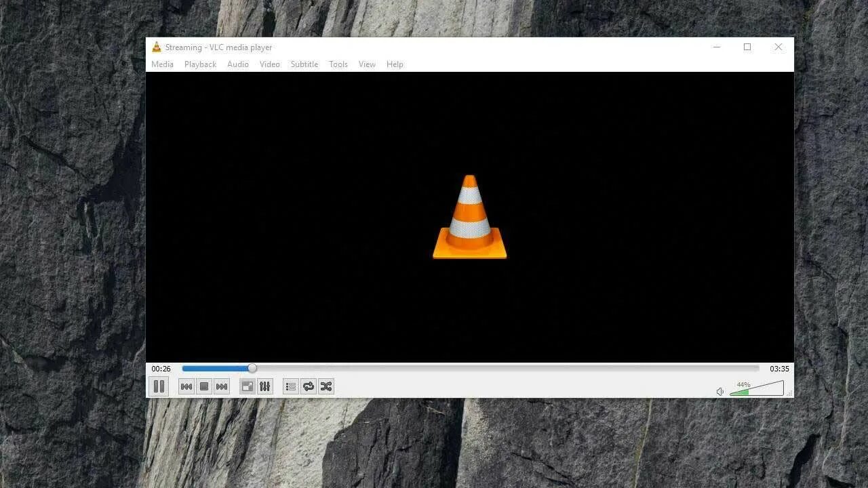Open the Video menu
Viewport: 868px width, 488px height.
tap(270, 64)
